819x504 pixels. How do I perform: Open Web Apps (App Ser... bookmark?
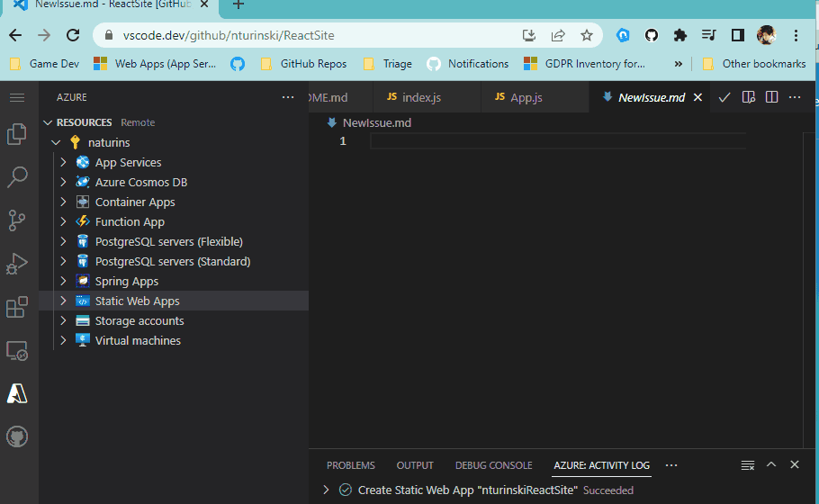point(155,64)
